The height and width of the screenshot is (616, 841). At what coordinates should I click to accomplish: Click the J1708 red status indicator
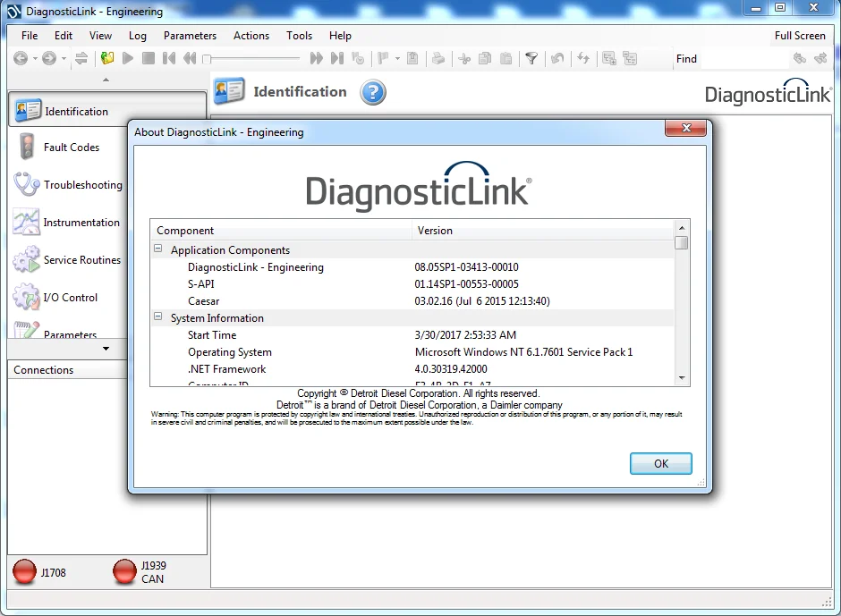[24, 571]
